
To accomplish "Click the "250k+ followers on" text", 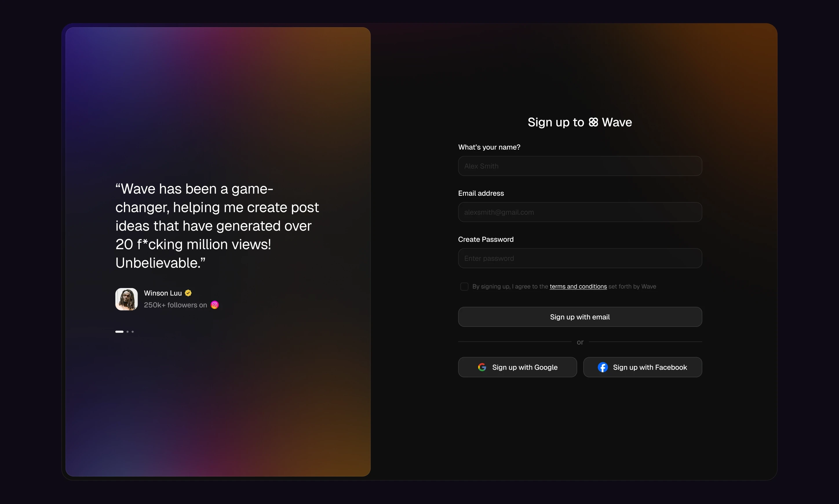I will point(175,305).
